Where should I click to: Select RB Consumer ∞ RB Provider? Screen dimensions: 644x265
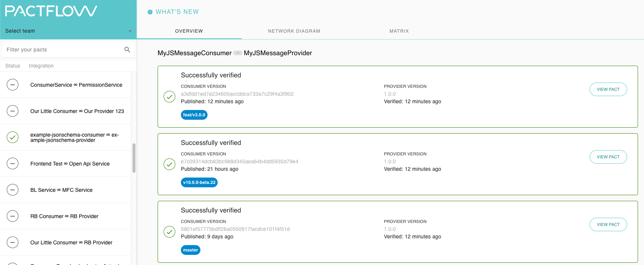(x=66, y=216)
